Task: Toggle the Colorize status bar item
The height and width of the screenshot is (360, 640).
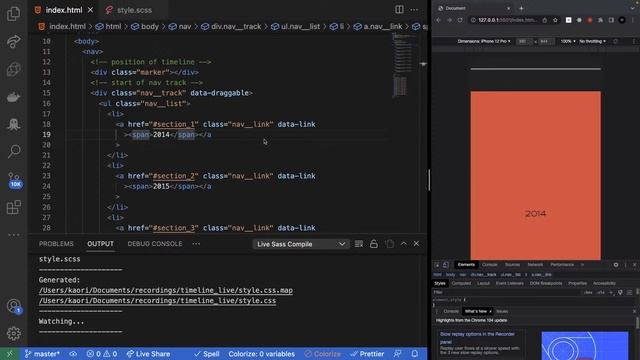Action: point(322,354)
